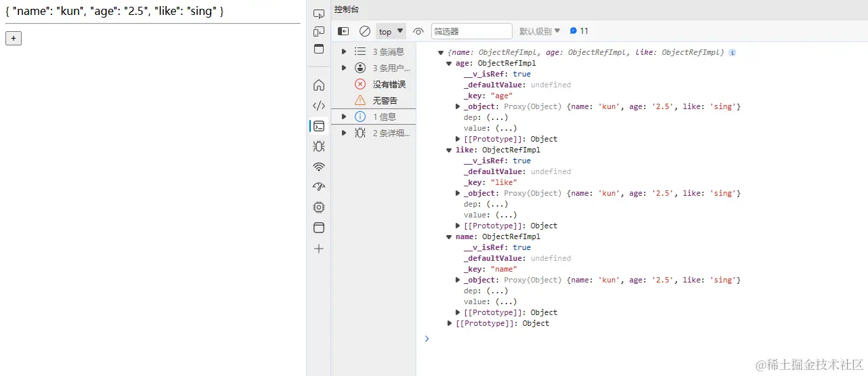
Task: Expand the root-level [[Prototype]]: Object entry
Action: [450, 323]
